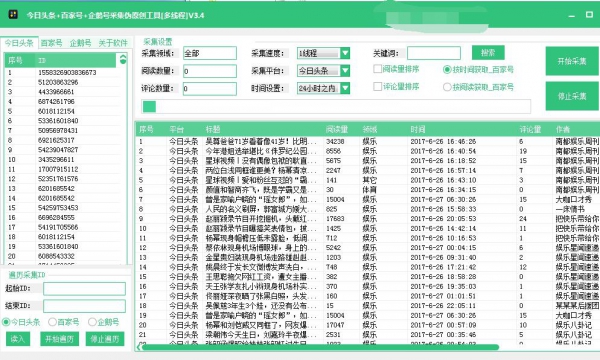
Task: Select result row with 阅读量 8556
Action: 367,151
